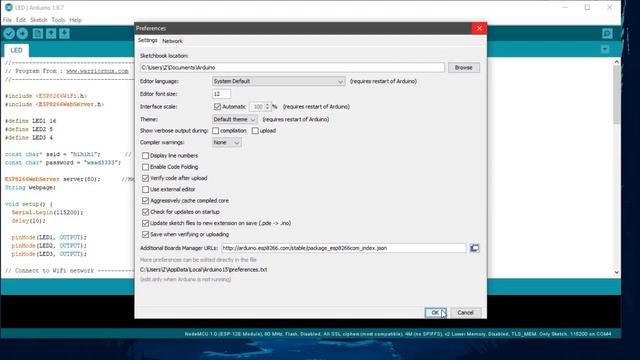Image resolution: width=640 pixels, height=360 pixels.
Task: Click the Editor font size field
Action: 221,94
